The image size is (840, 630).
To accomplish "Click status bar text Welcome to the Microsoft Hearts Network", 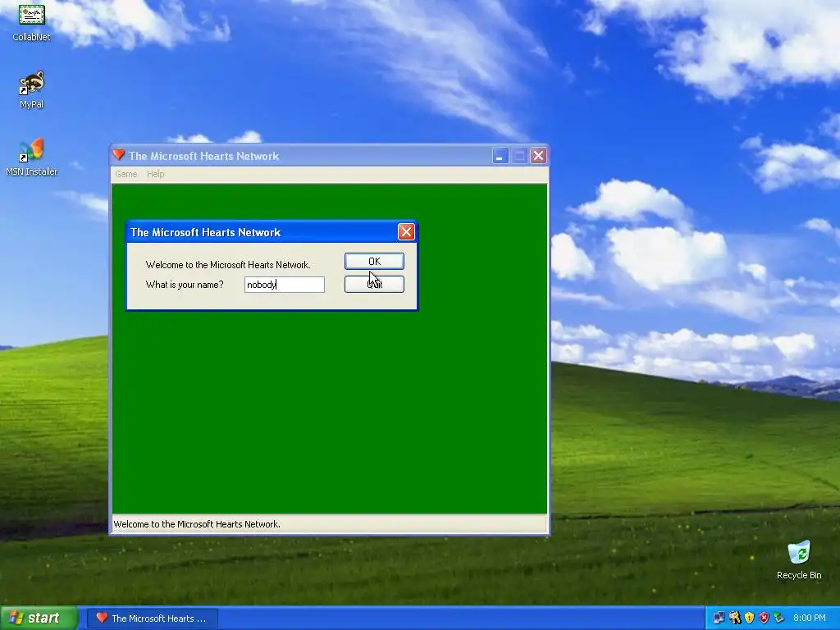I will tap(197, 524).
